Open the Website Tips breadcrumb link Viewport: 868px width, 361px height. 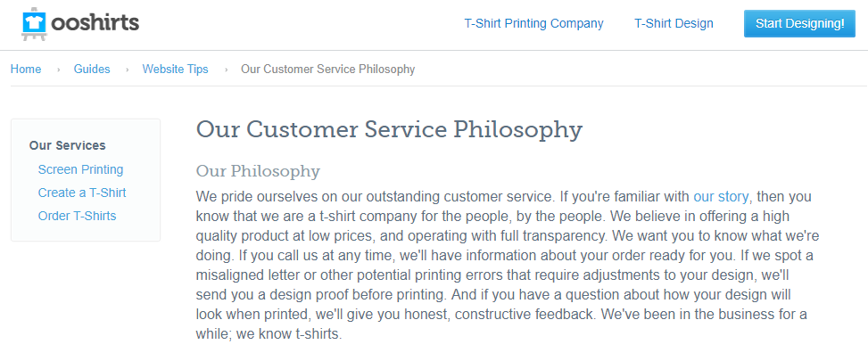pyautogui.click(x=176, y=70)
